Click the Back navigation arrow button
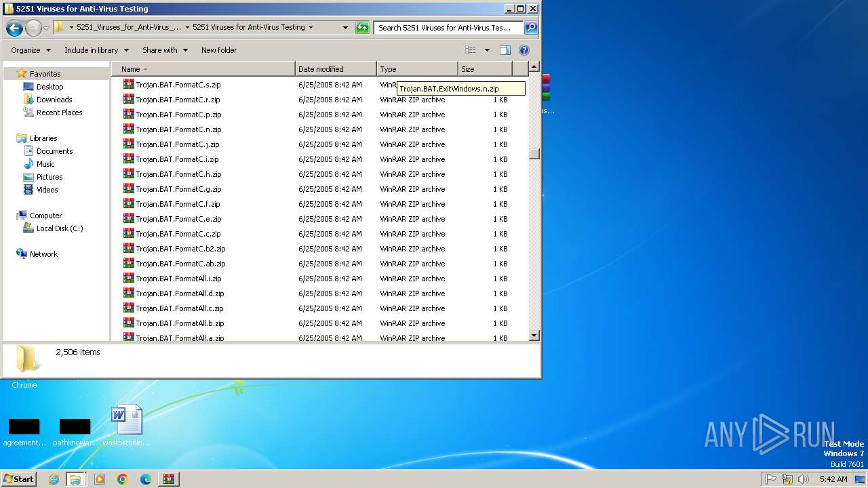The height and width of the screenshot is (488, 868). click(x=14, y=28)
